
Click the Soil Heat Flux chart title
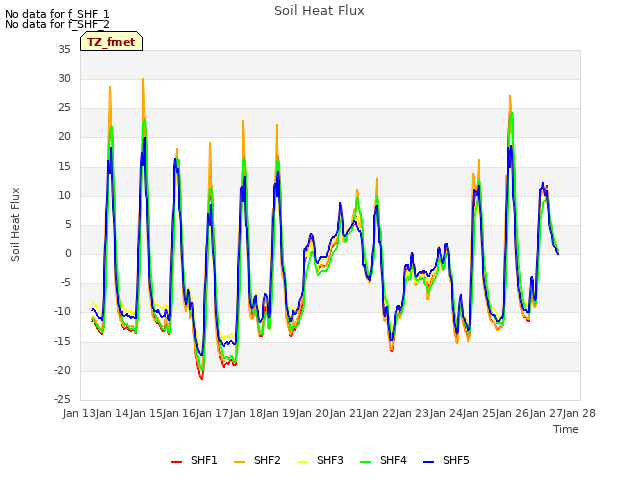tap(319, 11)
